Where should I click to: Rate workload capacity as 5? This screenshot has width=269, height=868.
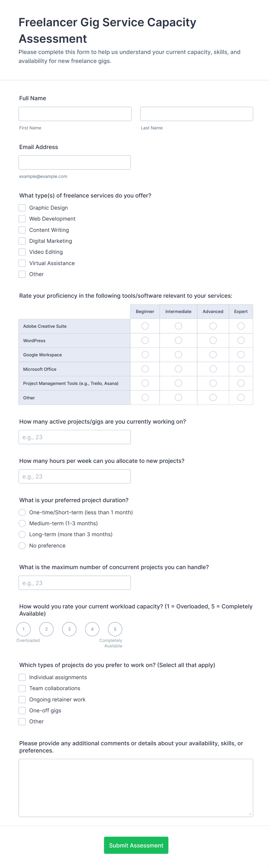point(115,629)
